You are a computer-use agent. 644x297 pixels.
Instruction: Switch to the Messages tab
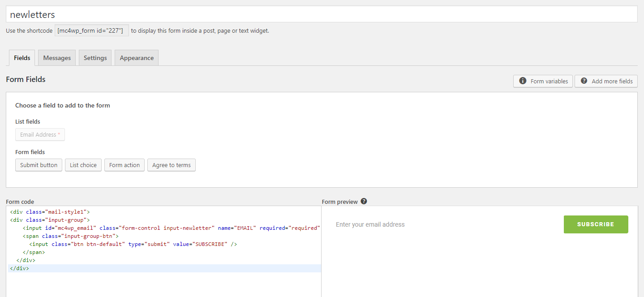[57, 58]
